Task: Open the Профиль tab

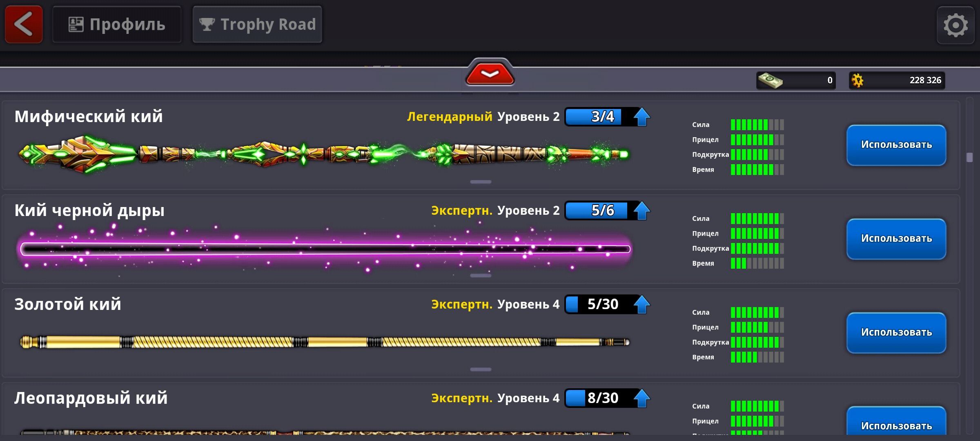Action: (117, 24)
